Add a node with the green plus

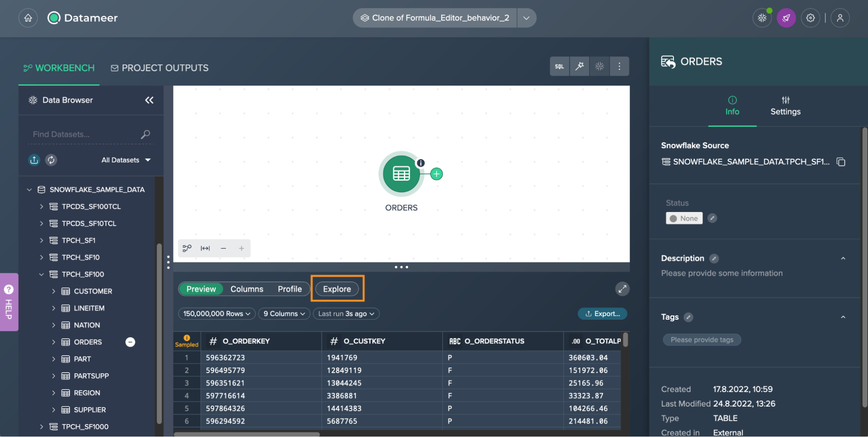point(436,174)
